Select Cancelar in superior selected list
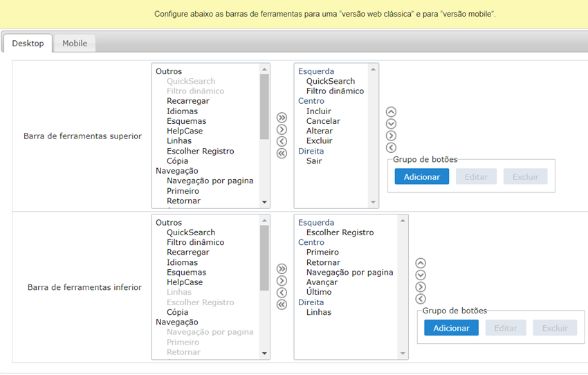The width and height of the screenshot is (588, 375). [x=323, y=121]
